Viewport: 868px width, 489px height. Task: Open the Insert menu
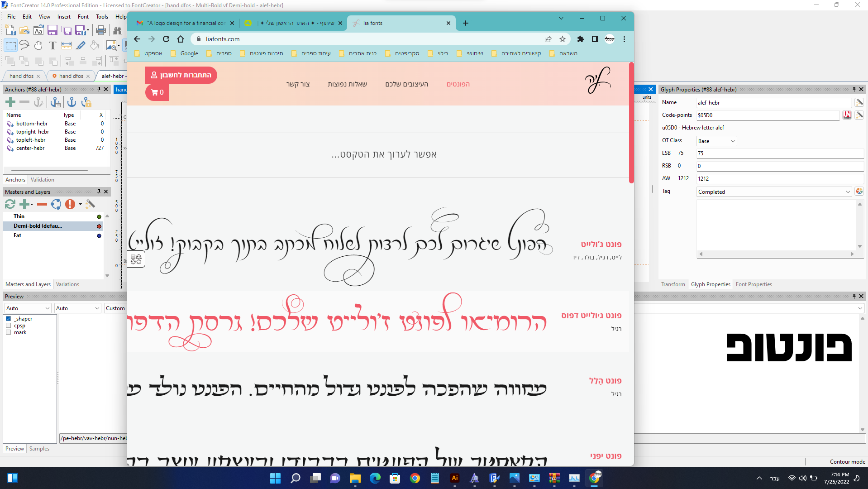point(64,17)
